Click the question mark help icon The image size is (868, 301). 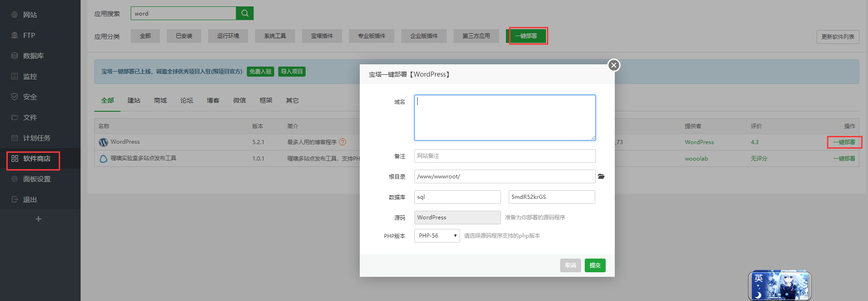point(342,142)
